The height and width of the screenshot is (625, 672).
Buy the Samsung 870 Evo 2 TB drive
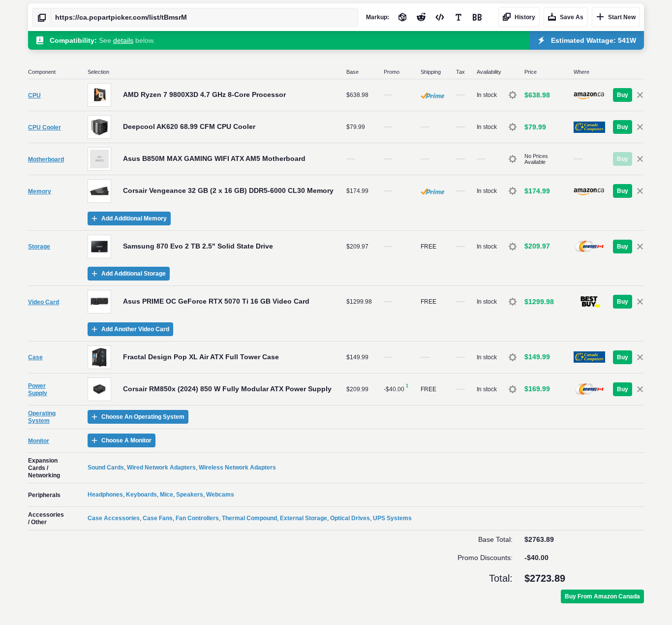622,247
